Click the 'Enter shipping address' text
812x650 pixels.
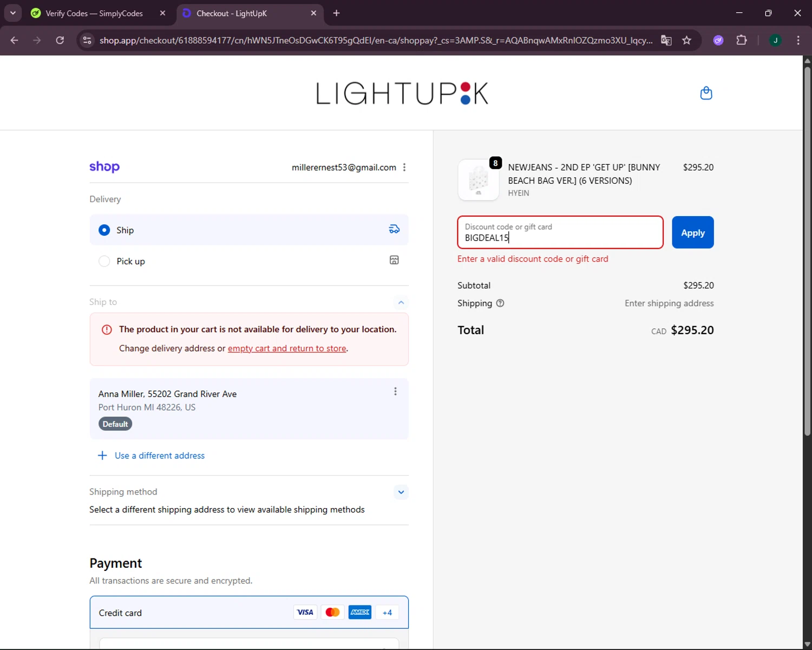point(669,303)
